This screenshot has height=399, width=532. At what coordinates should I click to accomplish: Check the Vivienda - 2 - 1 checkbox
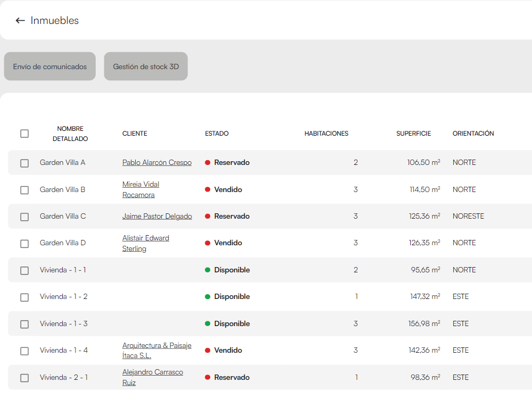pyautogui.click(x=24, y=378)
